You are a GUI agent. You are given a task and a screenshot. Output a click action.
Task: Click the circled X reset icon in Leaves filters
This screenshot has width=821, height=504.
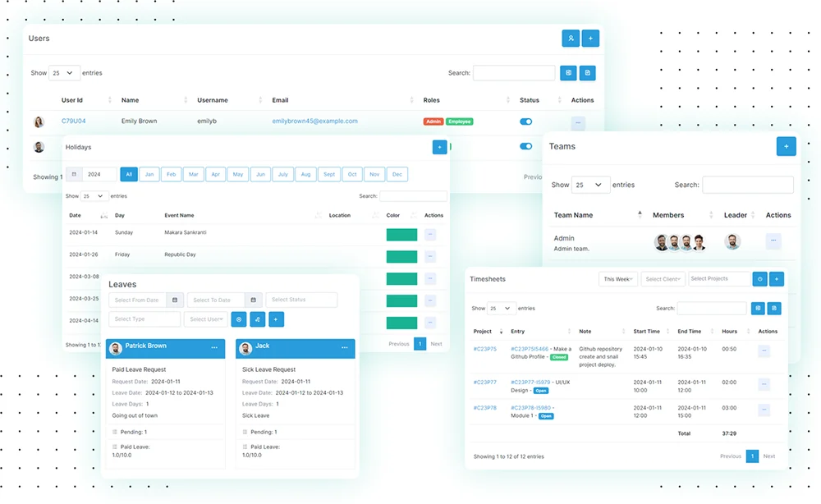(x=239, y=319)
